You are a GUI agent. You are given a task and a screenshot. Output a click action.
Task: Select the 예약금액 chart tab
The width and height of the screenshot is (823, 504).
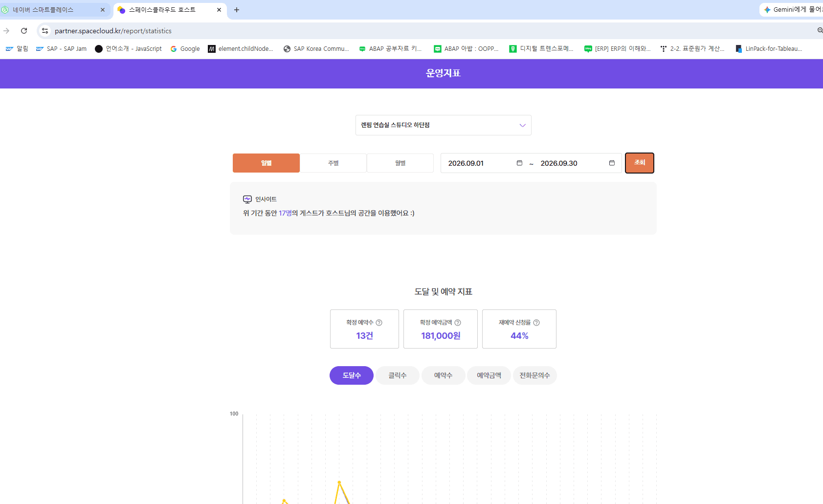489,375
